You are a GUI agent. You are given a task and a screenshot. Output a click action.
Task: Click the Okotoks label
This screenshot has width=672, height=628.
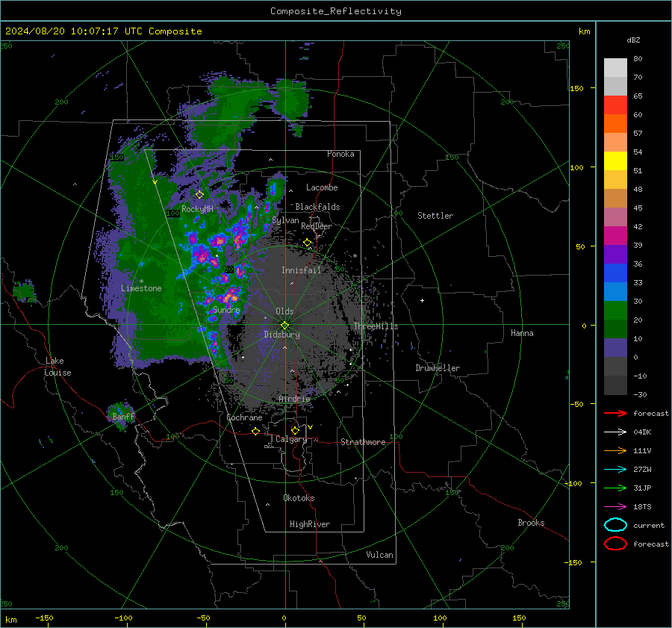(299, 498)
